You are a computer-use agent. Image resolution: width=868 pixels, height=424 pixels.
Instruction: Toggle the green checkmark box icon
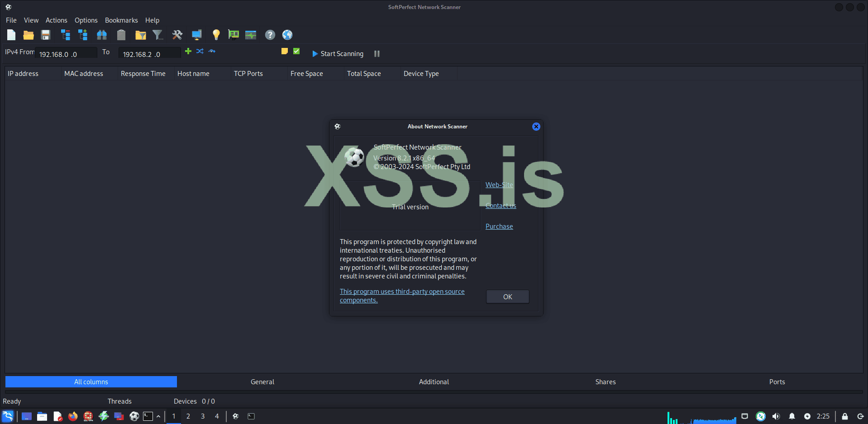pos(296,51)
